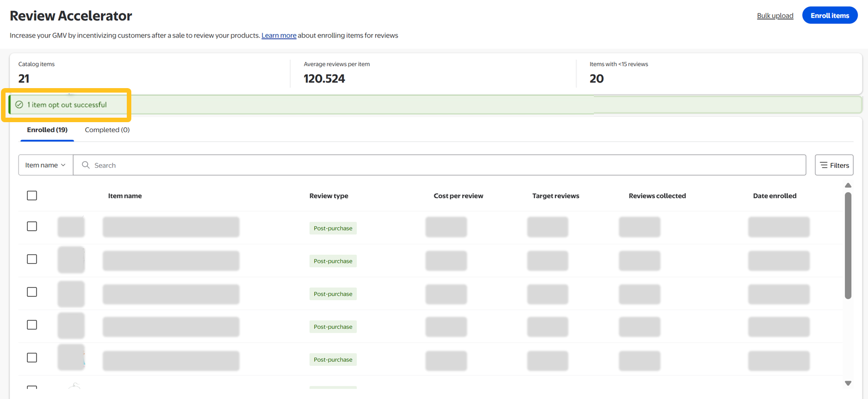
Task: Click the scrollbar down arrow
Action: pos(848,383)
